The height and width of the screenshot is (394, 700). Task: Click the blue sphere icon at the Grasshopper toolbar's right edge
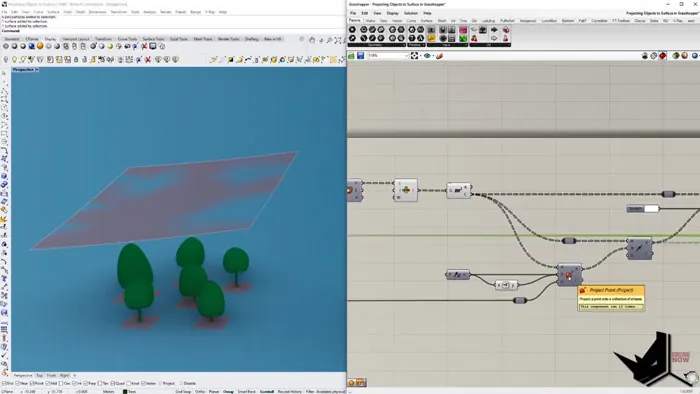(x=695, y=55)
